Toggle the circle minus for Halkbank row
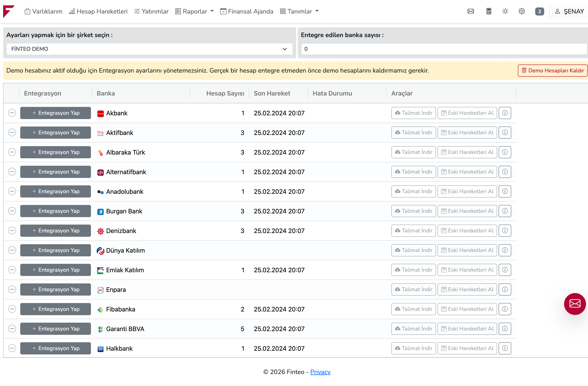 12,348
